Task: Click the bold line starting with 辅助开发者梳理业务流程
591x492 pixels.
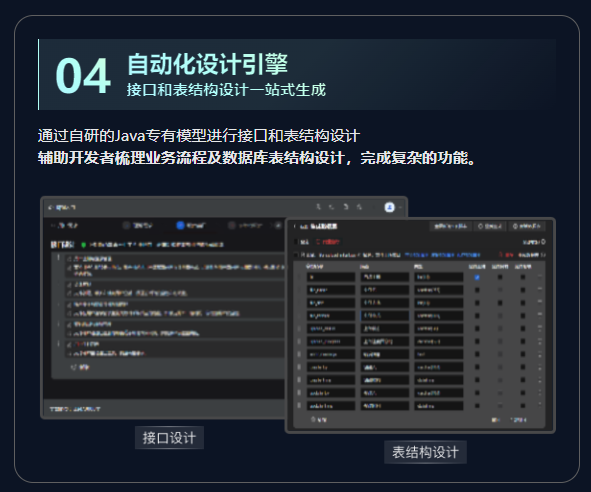Action: point(257,158)
